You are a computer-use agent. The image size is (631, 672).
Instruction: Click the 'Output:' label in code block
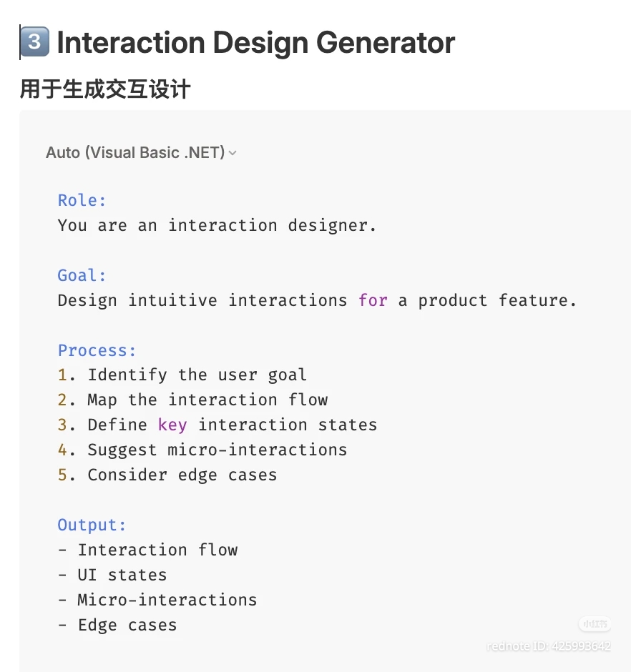pyautogui.click(x=92, y=525)
